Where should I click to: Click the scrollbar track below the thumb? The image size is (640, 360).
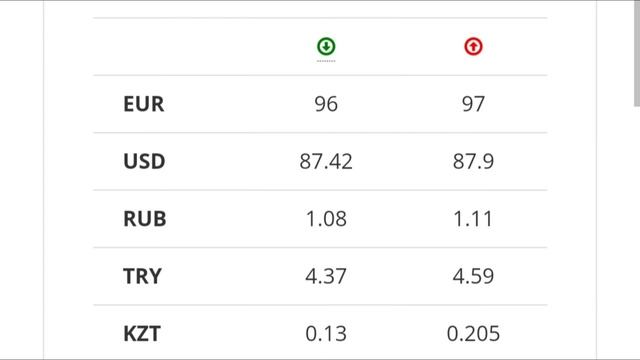click(637, 233)
